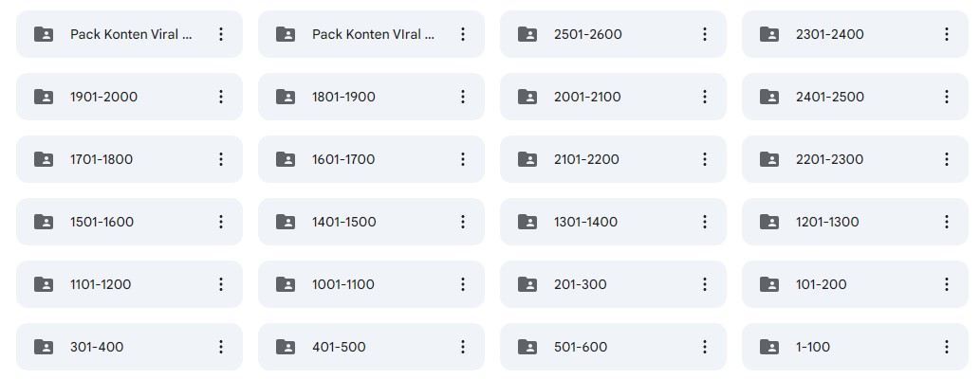Open more actions for folder 101-200
980x379 pixels.
pyautogui.click(x=946, y=284)
